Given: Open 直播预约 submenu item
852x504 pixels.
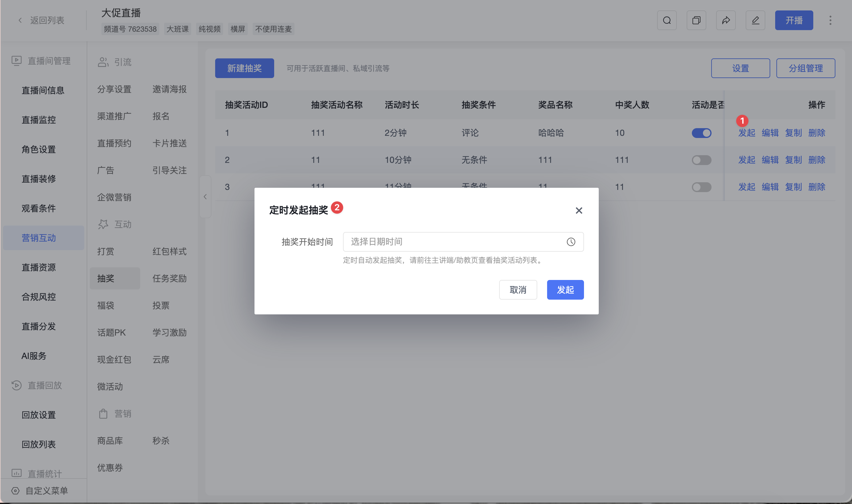Looking at the screenshot, I should 114,143.
